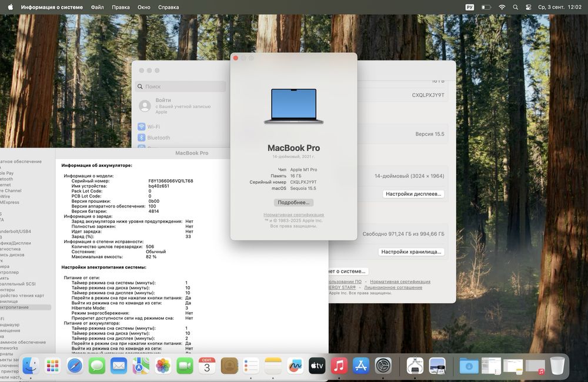Click Настройки дисплеев… in System Settings

413,194
